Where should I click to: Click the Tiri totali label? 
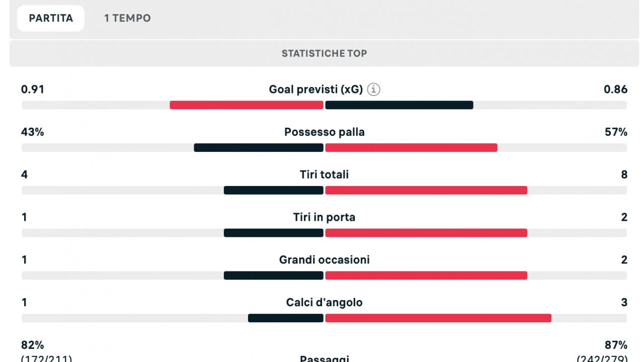(324, 174)
